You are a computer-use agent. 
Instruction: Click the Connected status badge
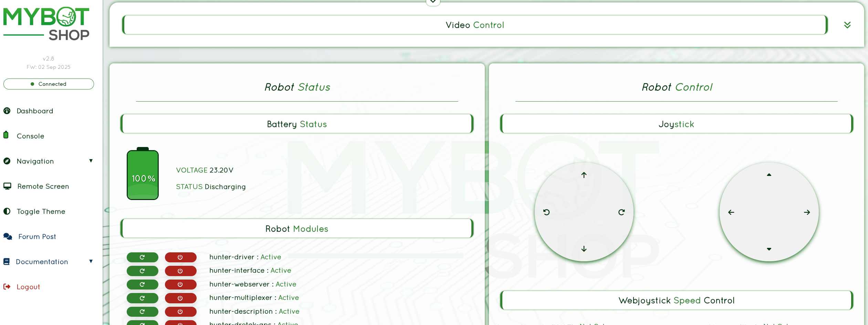coord(49,84)
